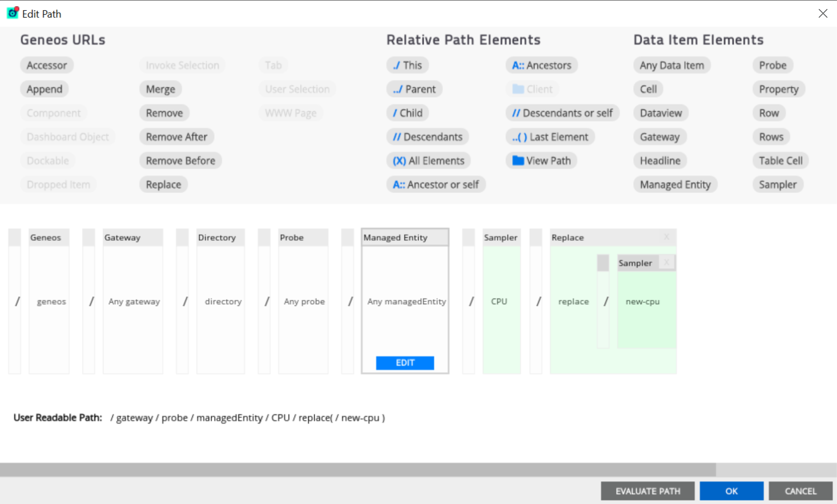Click the View Path folder element

[542, 161]
